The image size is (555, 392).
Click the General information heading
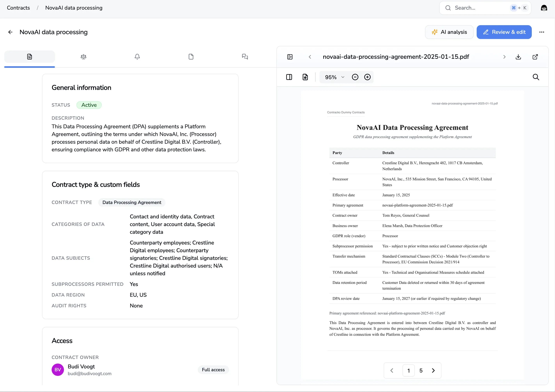click(x=81, y=87)
